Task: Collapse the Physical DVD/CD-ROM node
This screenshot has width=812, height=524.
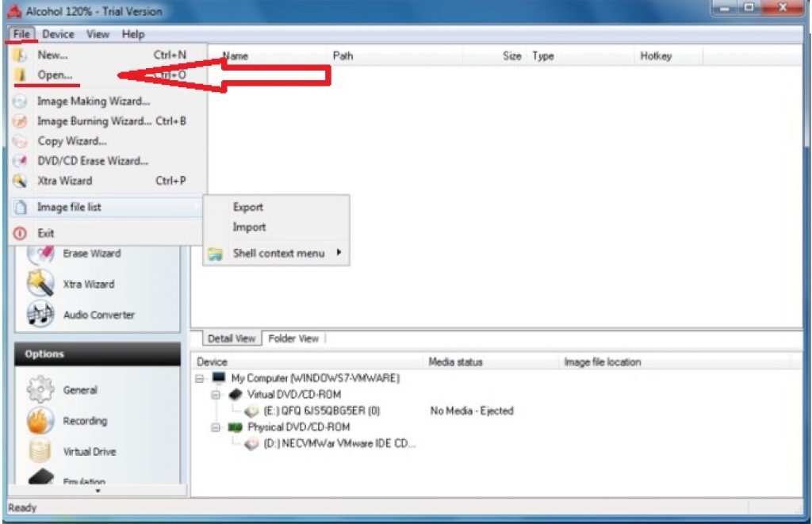Action: click(216, 426)
